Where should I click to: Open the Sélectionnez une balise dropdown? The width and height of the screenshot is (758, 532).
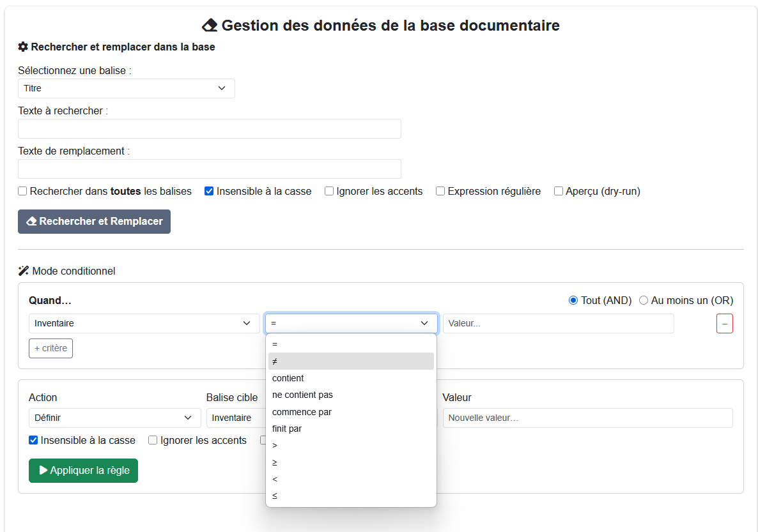click(126, 87)
